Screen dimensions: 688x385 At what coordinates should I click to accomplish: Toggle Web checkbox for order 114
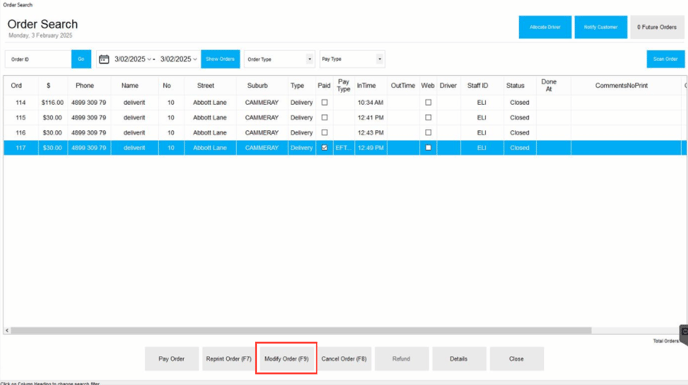coord(428,102)
